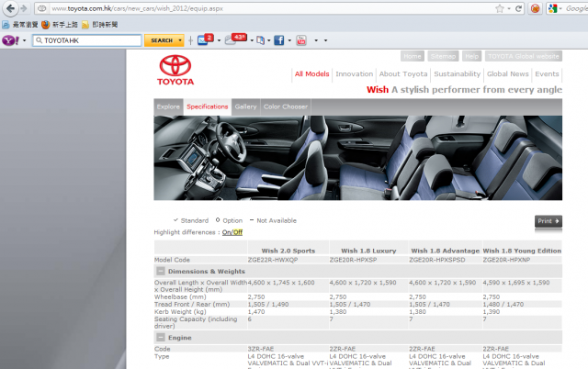Screen dimensions: 588x369
Task: Open the Sustainability menu item
Action: pos(458,74)
